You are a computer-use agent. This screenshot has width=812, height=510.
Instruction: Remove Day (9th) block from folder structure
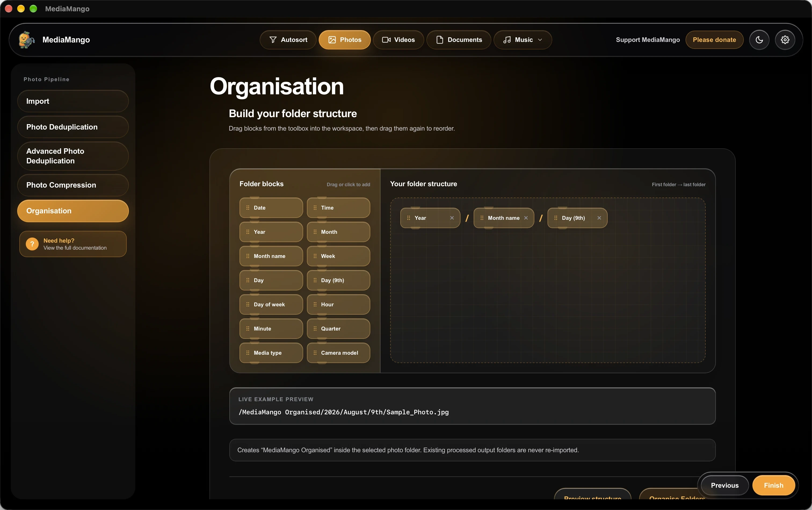[599, 218]
